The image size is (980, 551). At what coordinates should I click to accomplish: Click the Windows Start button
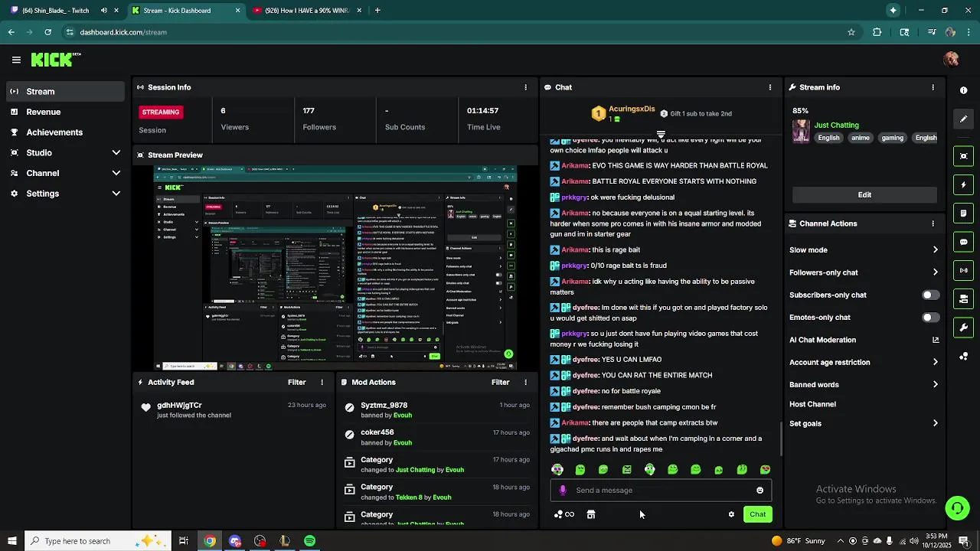point(11,541)
